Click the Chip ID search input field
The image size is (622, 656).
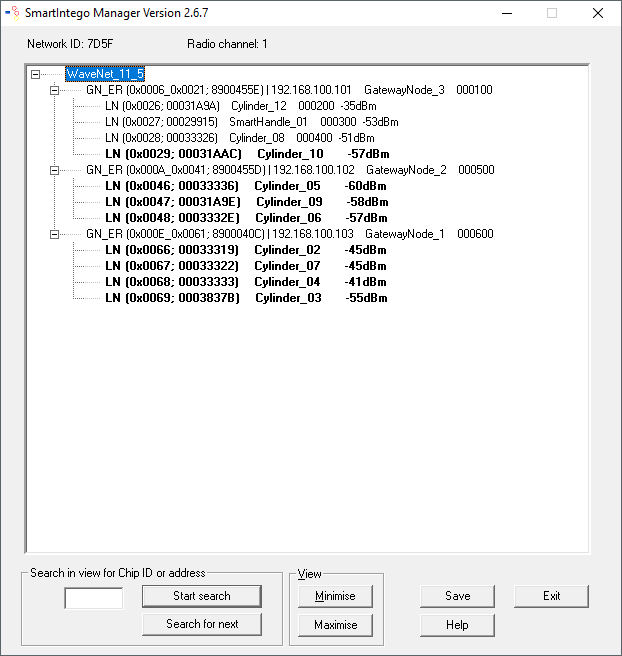pyautogui.click(x=93, y=598)
